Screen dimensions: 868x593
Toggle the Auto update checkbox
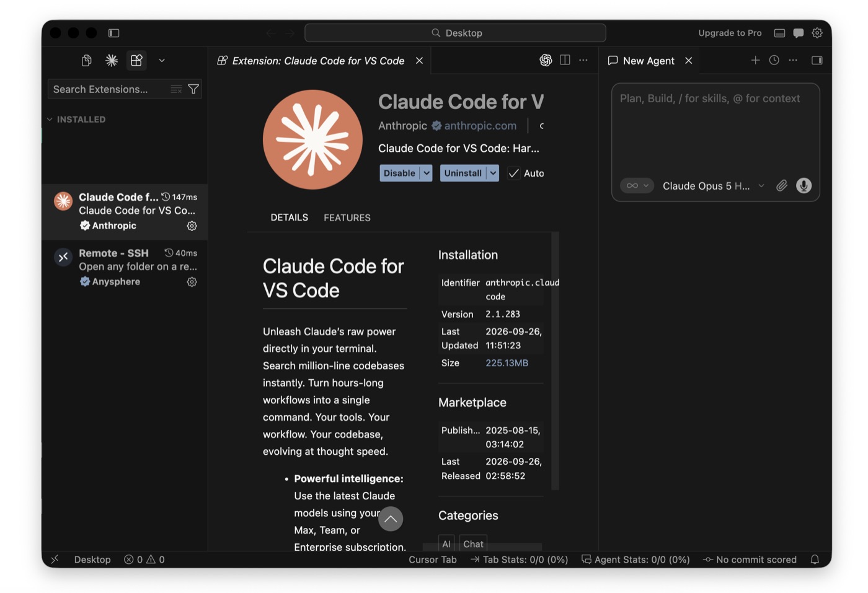(513, 174)
